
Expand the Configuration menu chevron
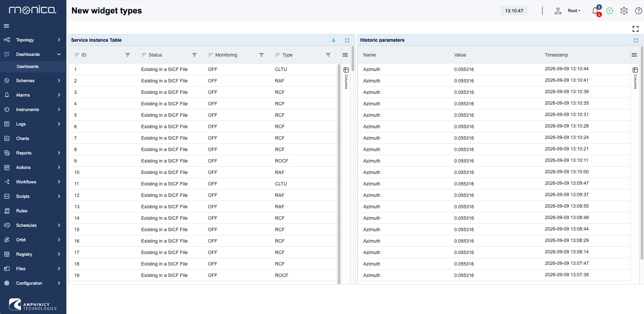59,283
